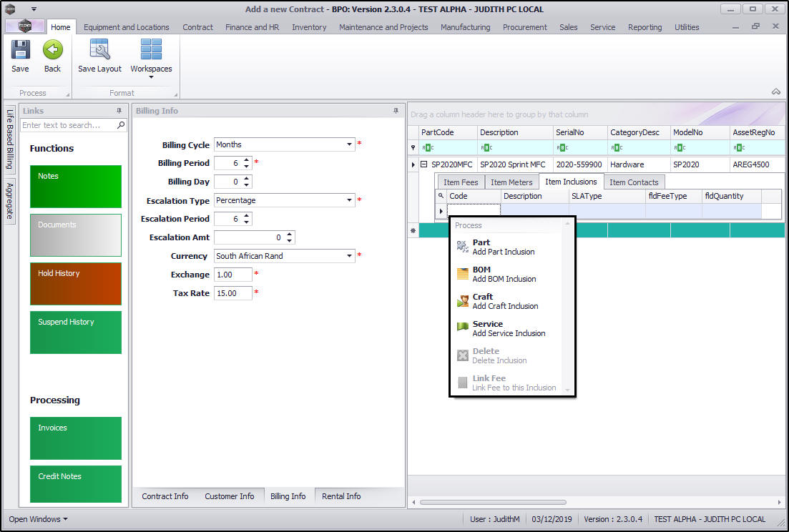Increase the Billing Period spinner value

click(x=247, y=159)
